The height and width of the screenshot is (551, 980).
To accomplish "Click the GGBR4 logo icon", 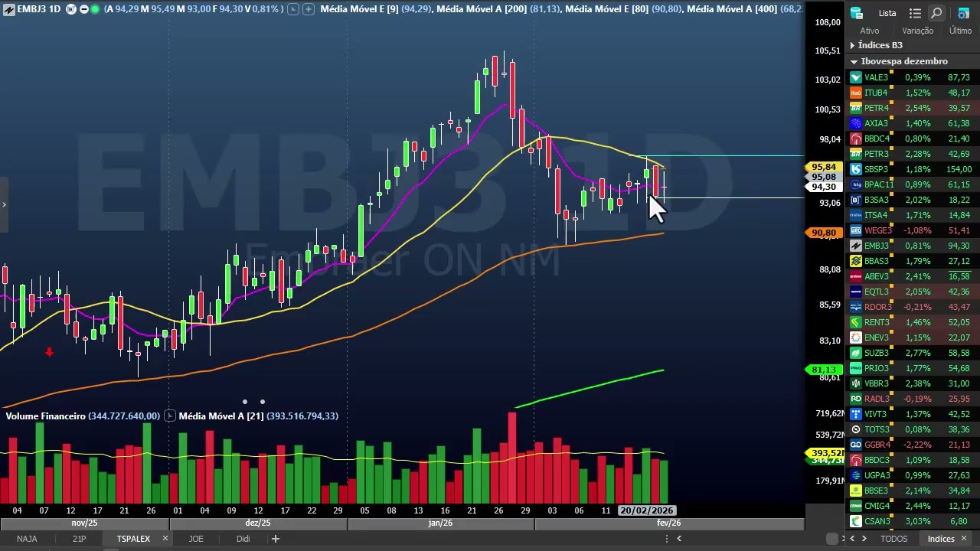I will click(x=856, y=445).
